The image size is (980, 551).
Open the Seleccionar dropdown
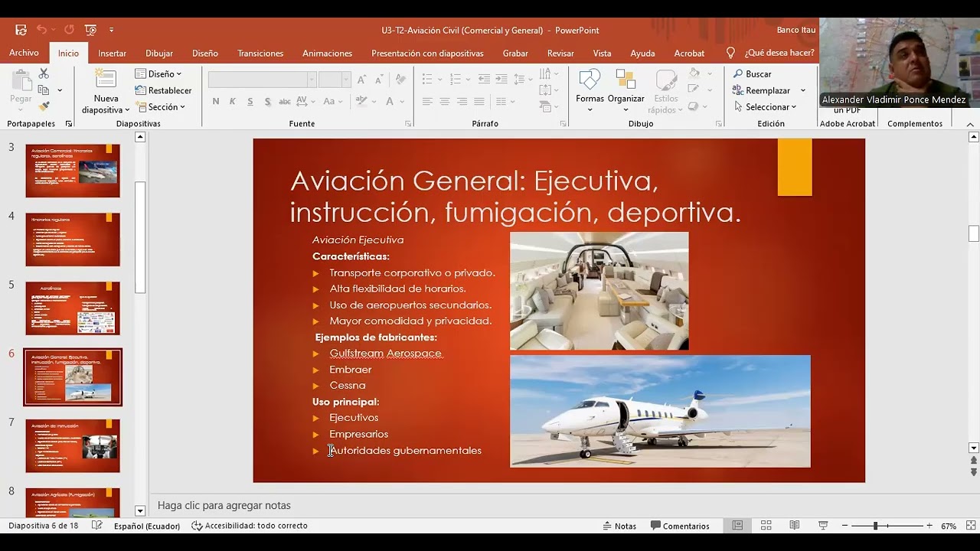click(x=765, y=107)
